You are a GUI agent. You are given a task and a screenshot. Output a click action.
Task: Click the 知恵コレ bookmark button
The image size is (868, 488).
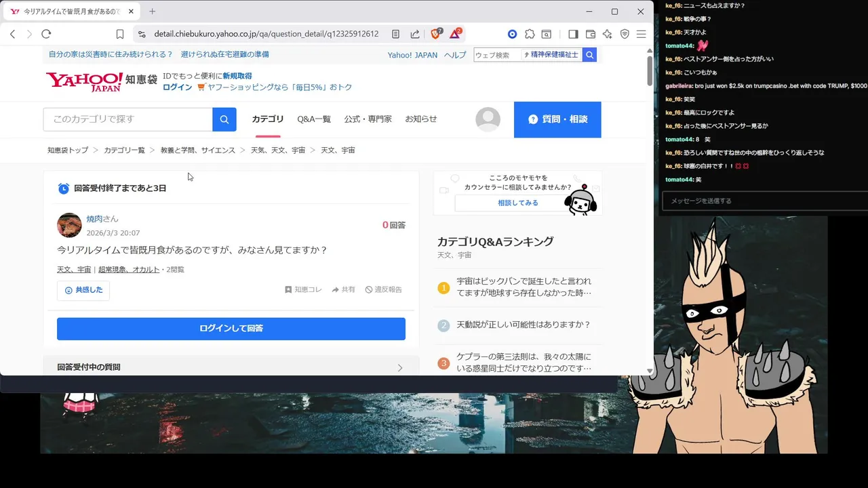click(x=303, y=289)
